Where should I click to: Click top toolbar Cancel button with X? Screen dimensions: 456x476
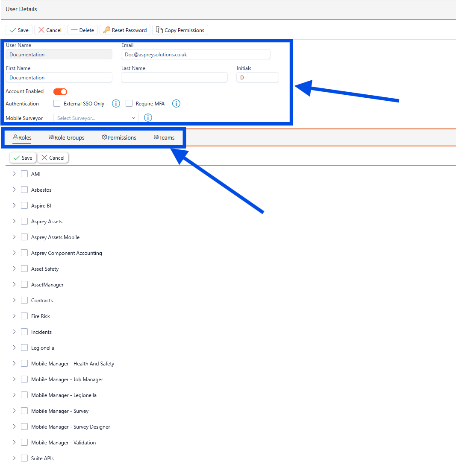50,30
